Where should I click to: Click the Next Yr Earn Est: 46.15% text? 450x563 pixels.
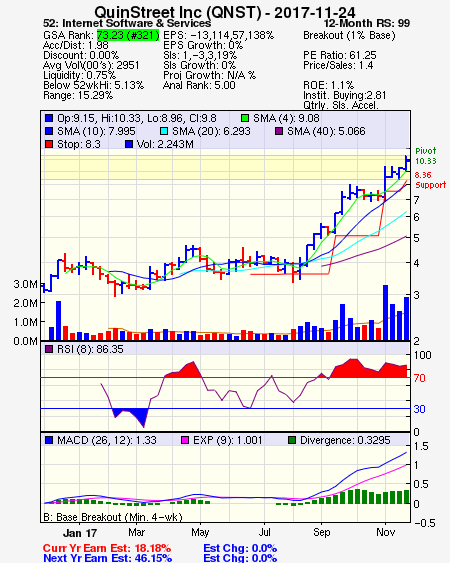(x=107, y=558)
